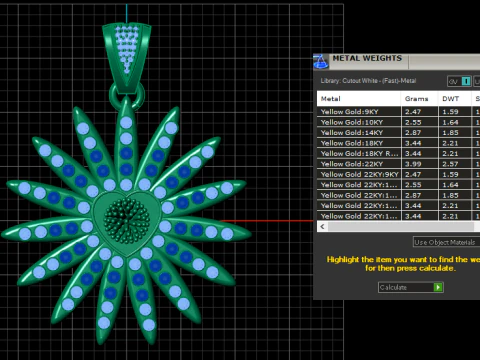Select the Yellow Gold:10KY row
The image size is (480, 360).
[398, 122]
